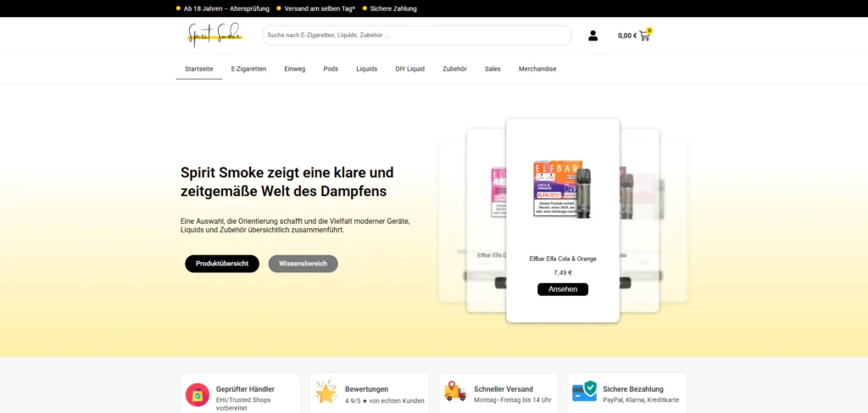Open the shopping cart icon

tap(644, 36)
